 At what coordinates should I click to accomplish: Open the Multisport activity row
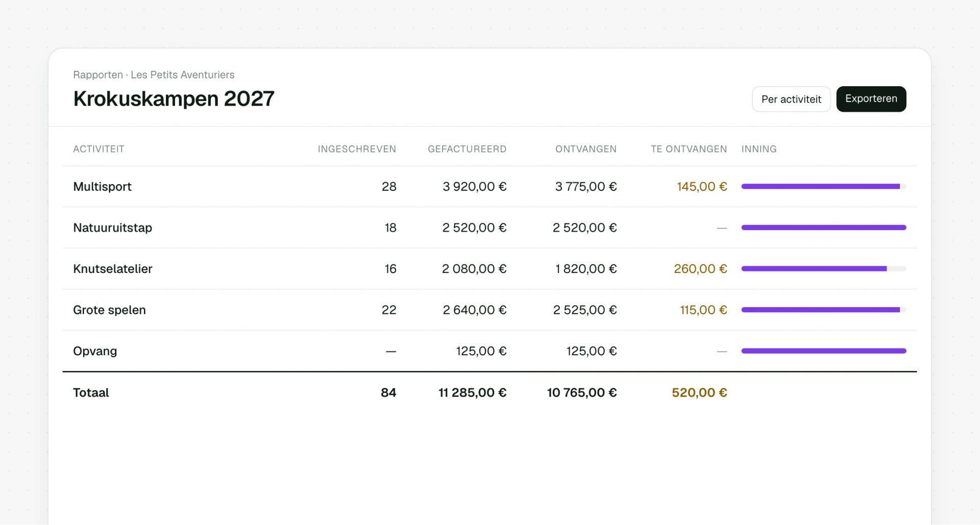[489, 187]
